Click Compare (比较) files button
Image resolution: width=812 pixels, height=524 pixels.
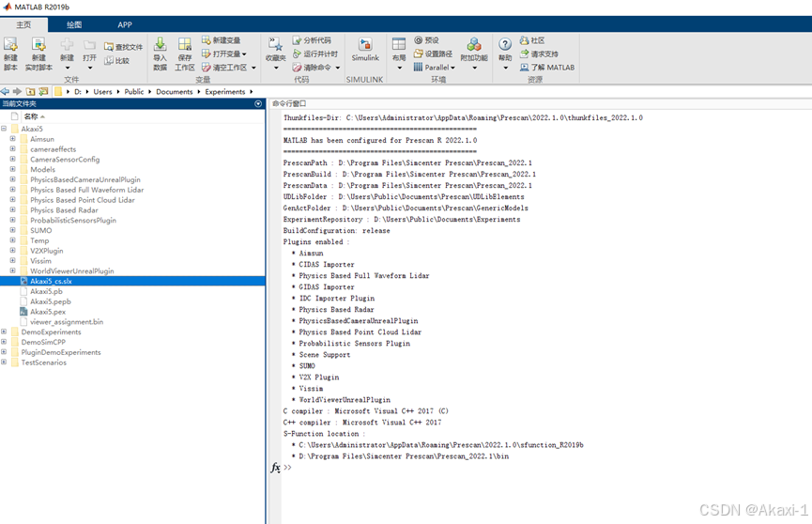point(117,60)
